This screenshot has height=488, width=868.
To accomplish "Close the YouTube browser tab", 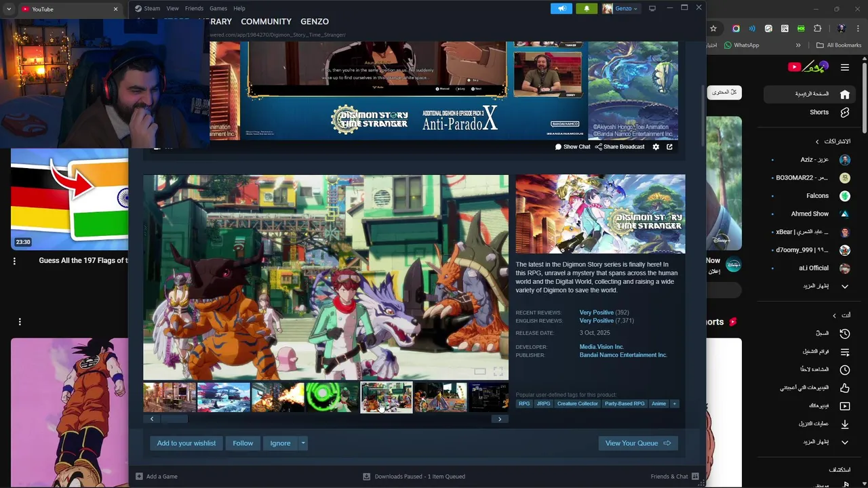I will (115, 9).
